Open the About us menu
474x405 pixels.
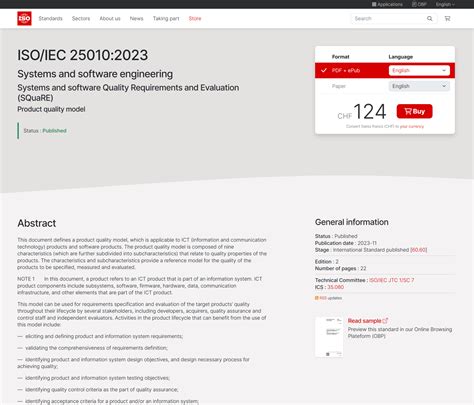(x=110, y=18)
